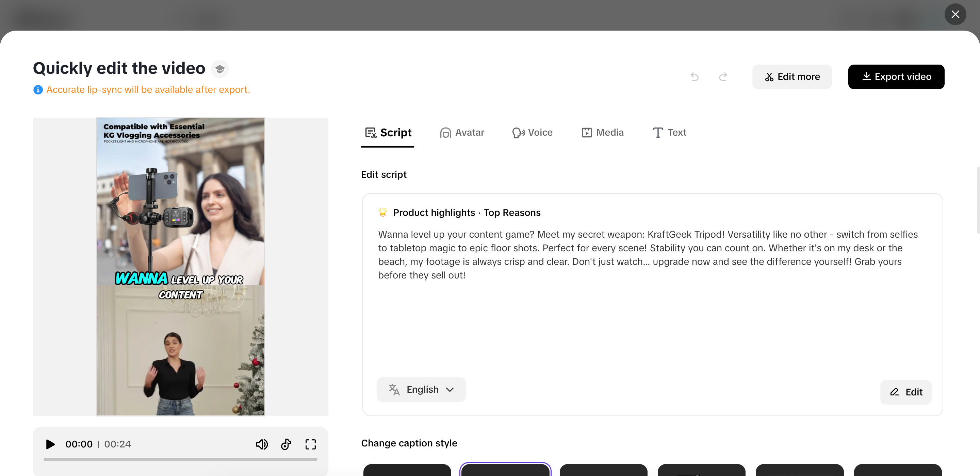This screenshot has width=980, height=476.
Task: Open the English language dropdown
Action: pos(421,389)
